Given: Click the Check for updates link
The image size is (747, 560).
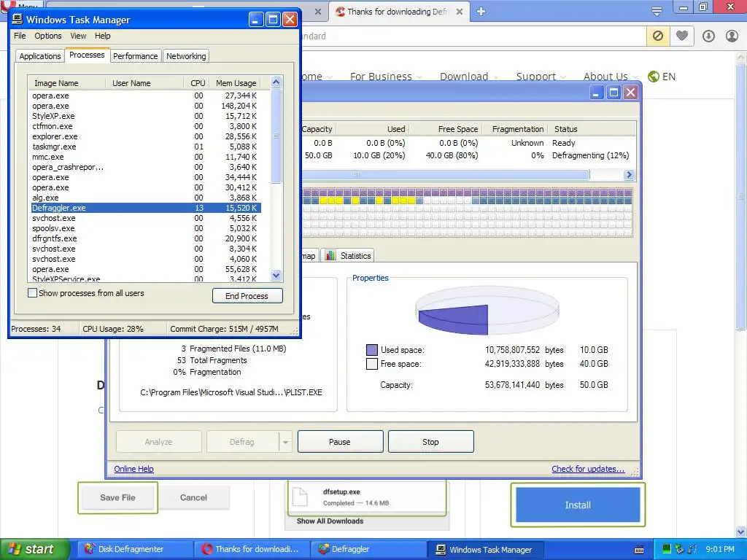Looking at the screenshot, I should pos(588,469).
